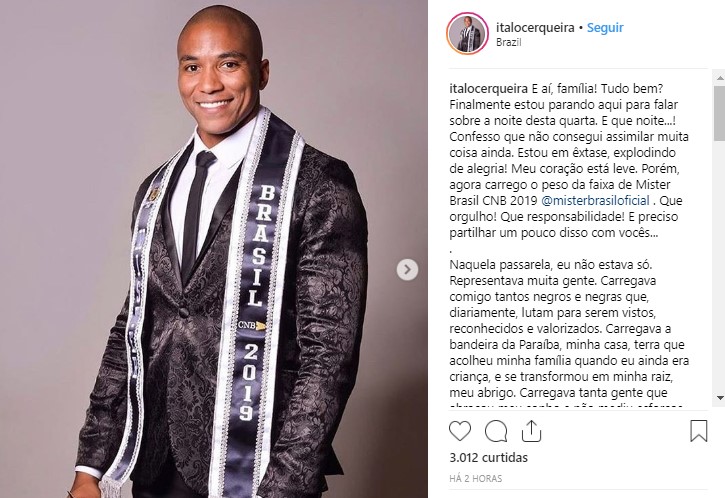Open the @misterbrasiloficial mention
The height and width of the screenshot is (498, 725).
coord(595,201)
